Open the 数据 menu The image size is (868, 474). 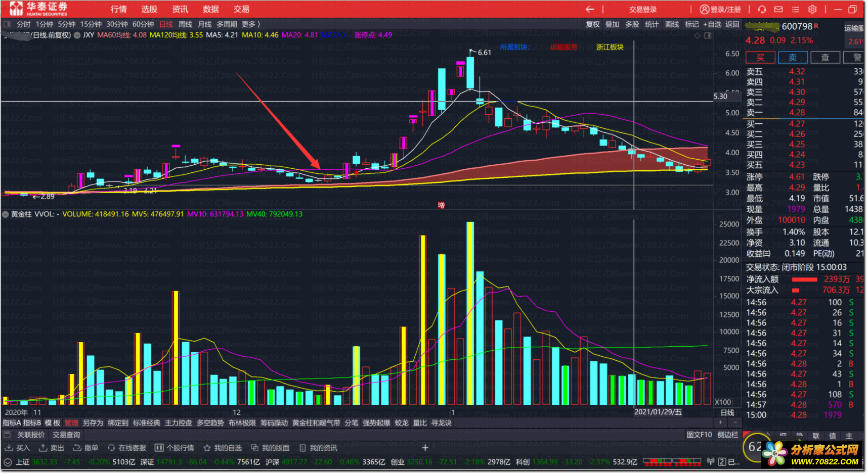tap(211, 9)
